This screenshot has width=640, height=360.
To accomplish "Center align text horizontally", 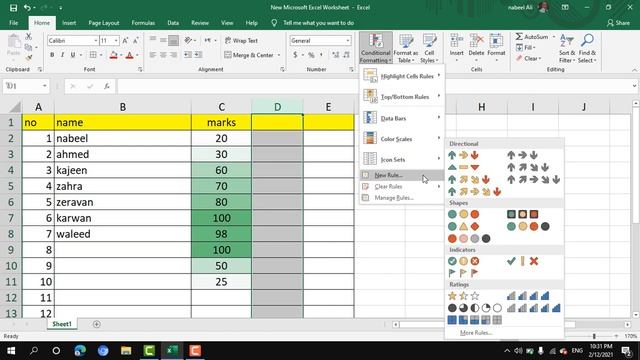I will tap(163, 55).
